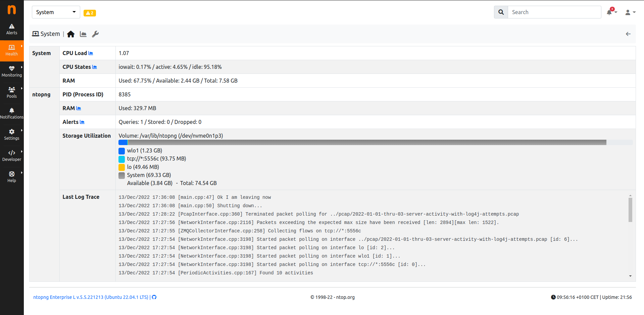Click the PID value 8385
Image resolution: width=644 pixels, height=315 pixels.
[125, 94]
